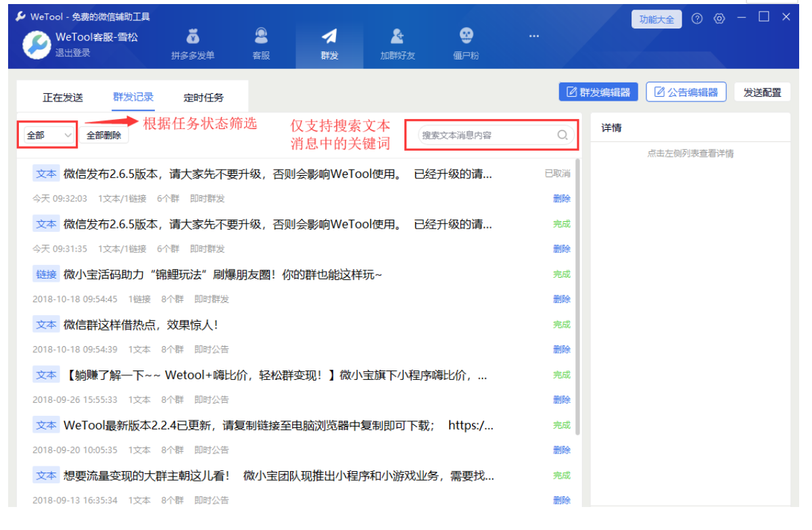This screenshot has width=812, height=530.
Task: Open settings gear icon in title bar
Action: (x=719, y=19)
